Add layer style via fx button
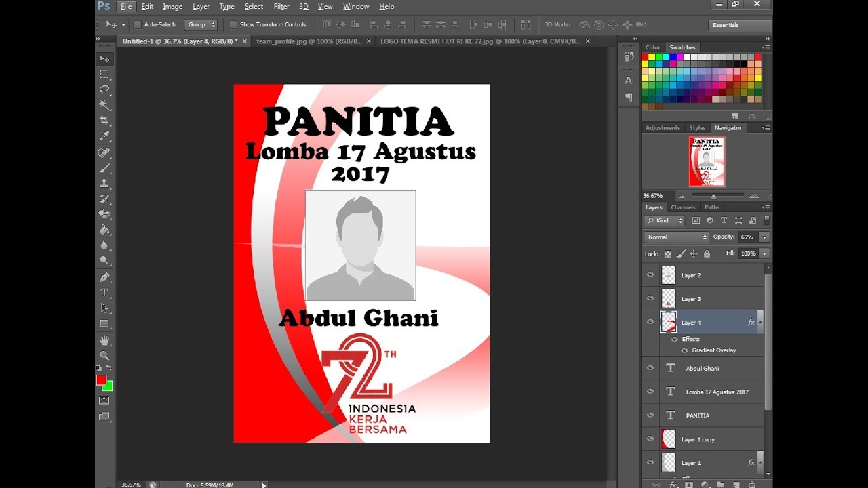 [673, 485]
